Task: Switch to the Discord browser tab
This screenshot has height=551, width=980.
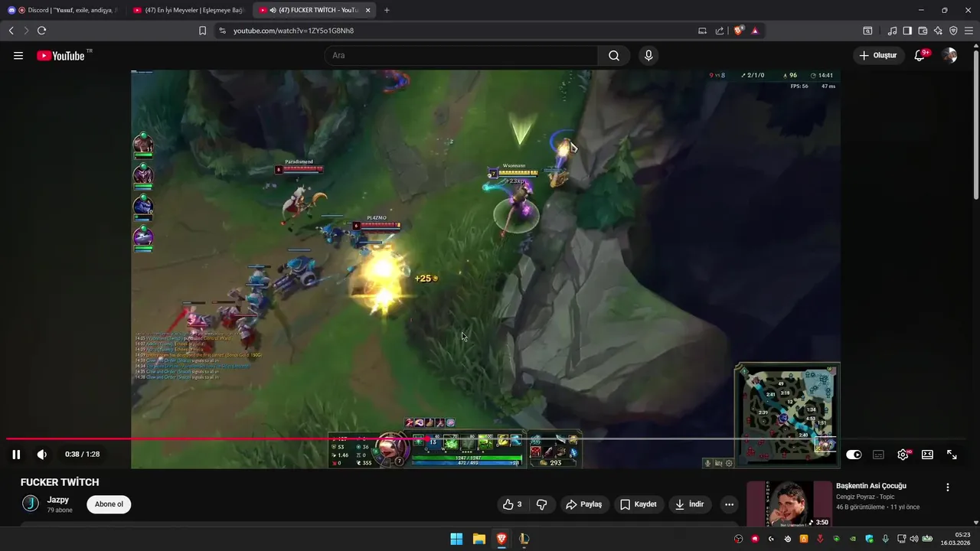Action: [x=63, y=10]
